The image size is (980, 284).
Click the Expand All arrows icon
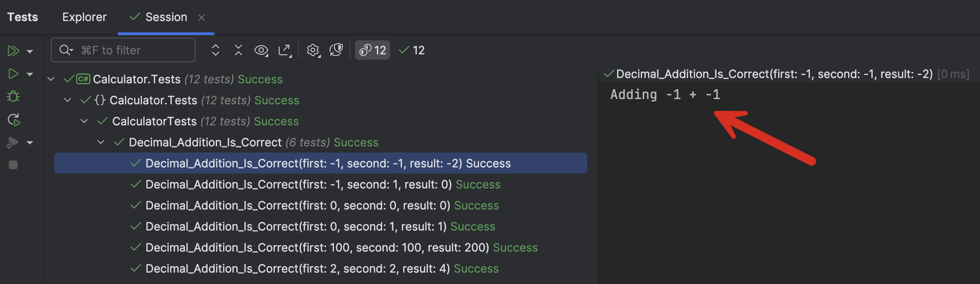point(215,50)
